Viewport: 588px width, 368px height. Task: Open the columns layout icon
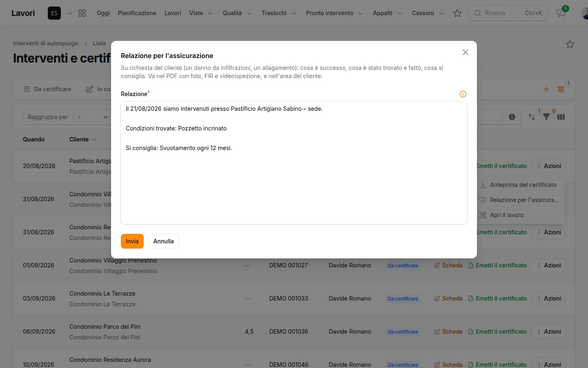561,117
